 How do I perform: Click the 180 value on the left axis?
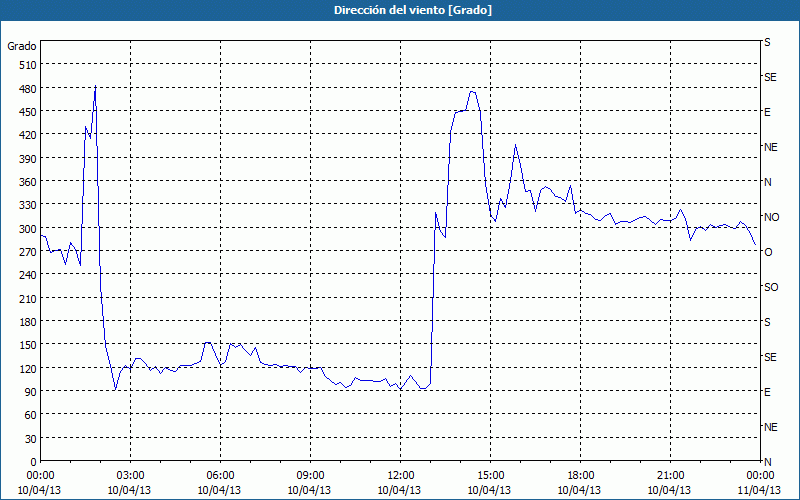coord(29,322)
